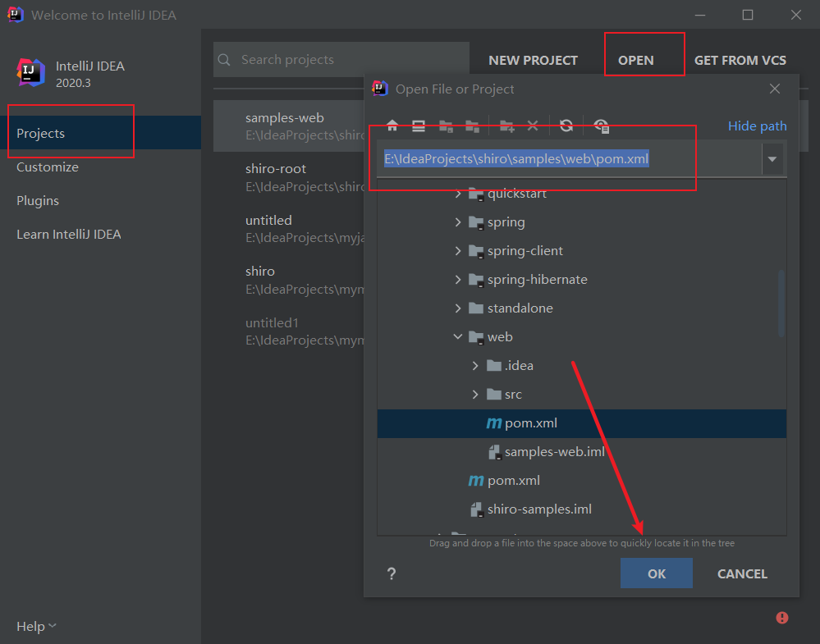Open recent project untitled1
Image resolution: width=820 pixels, height=644 pixels.
click(289, 331)
